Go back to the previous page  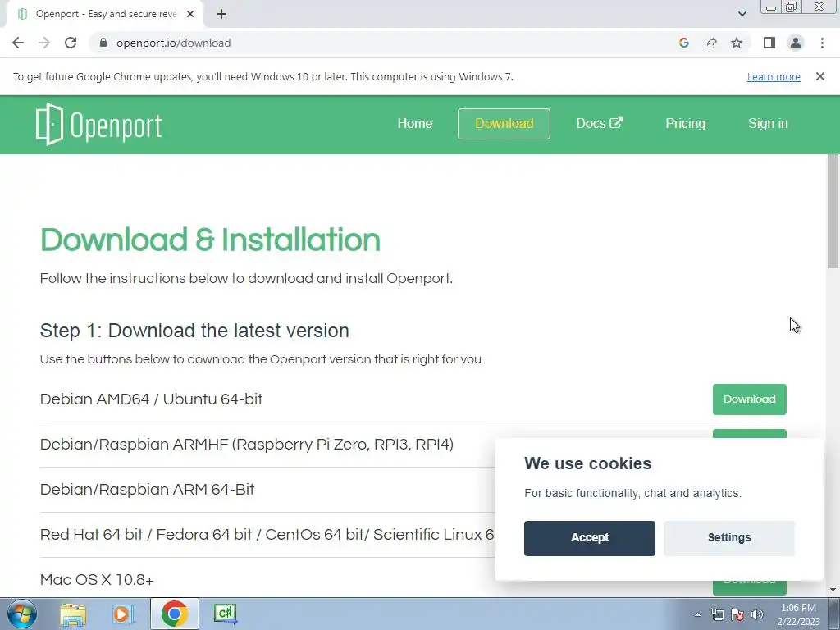coord(18,43)
